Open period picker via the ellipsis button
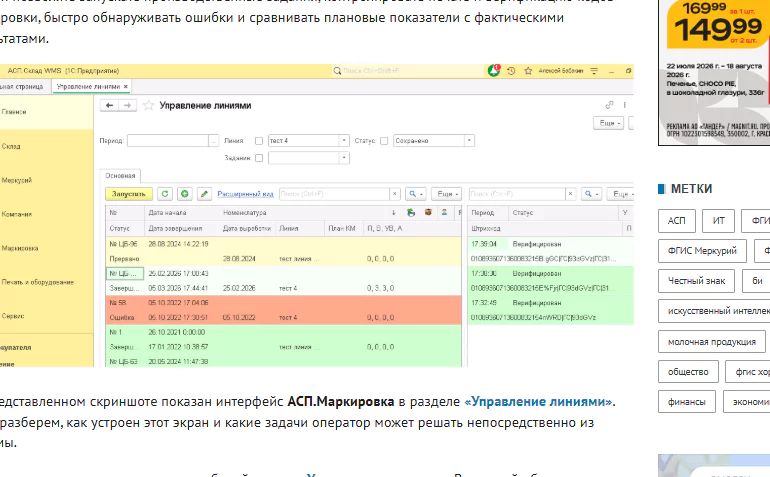770x477 pixels. tap(214, 141)
